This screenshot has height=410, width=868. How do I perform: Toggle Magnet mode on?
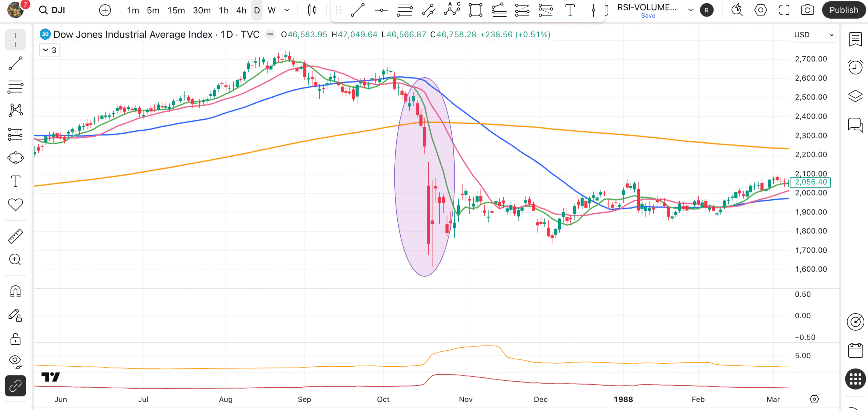(x=15, y=291)
